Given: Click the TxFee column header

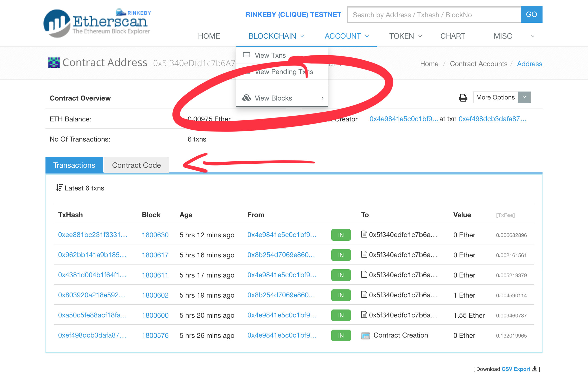Looking at the screenshot, I should [x=505, y=215].
